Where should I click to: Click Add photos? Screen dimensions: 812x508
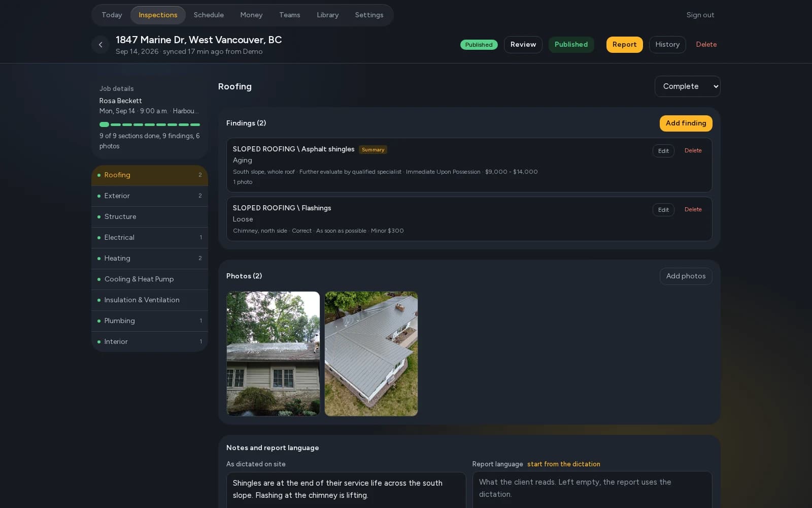coord(686,276)
